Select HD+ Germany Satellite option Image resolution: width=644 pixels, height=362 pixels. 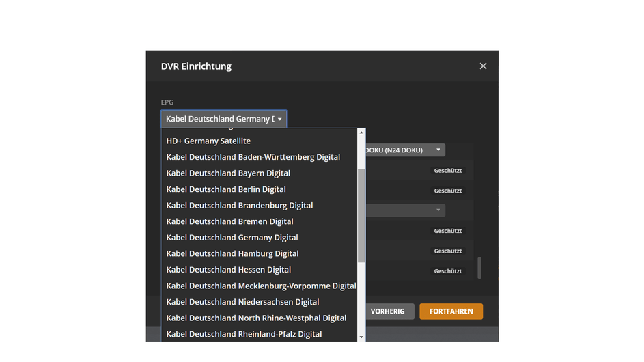coord(259,141)
